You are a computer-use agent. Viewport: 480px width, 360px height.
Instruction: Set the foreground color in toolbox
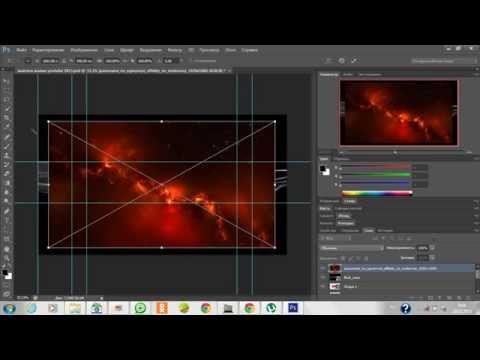(x=5, y=273)
